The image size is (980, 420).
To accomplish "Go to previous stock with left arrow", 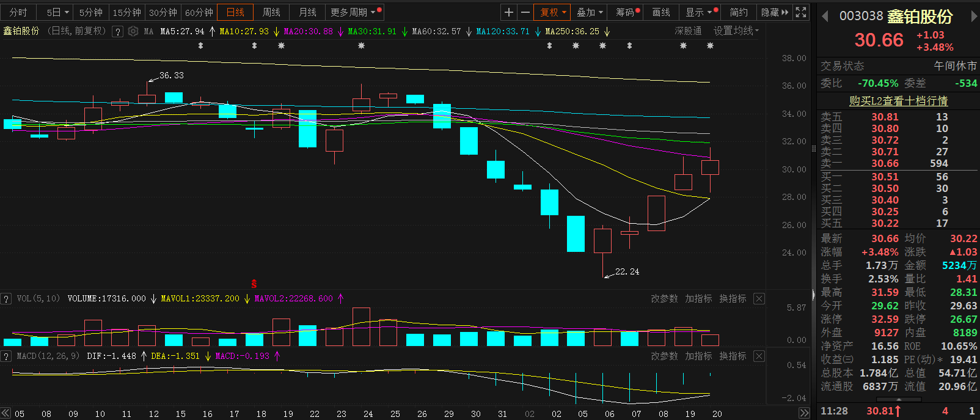I will [825, 17].
